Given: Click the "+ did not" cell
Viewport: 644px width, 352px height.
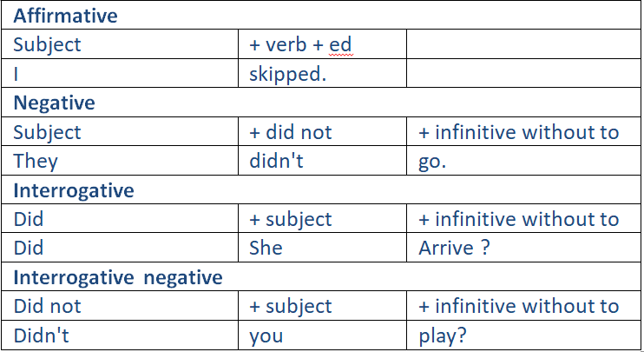Looking at the screenshot, I should 290,132.
